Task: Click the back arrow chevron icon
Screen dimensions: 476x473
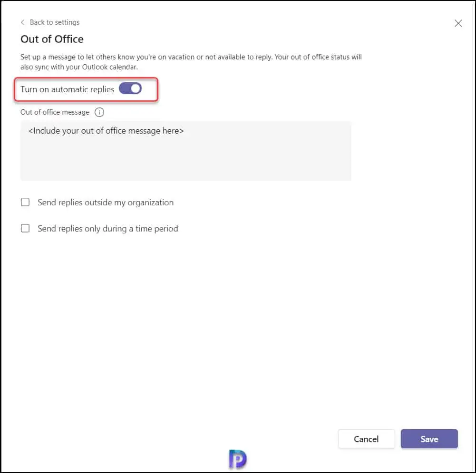Action: coord(22,22)
